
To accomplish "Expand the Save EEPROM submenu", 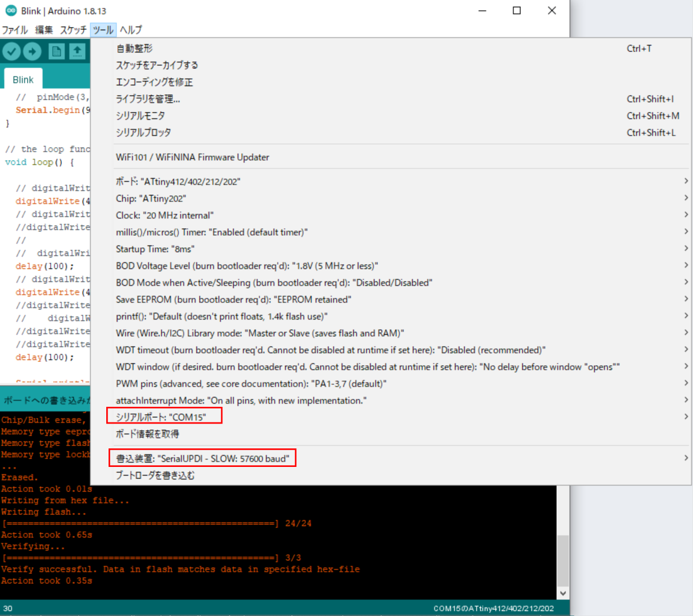I will pos(391,299).
